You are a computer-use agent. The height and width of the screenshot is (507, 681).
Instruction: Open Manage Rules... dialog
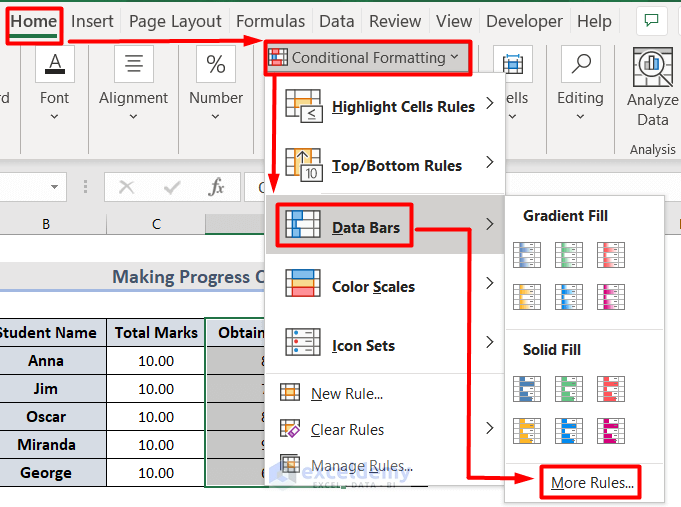(x=385, y=466)
